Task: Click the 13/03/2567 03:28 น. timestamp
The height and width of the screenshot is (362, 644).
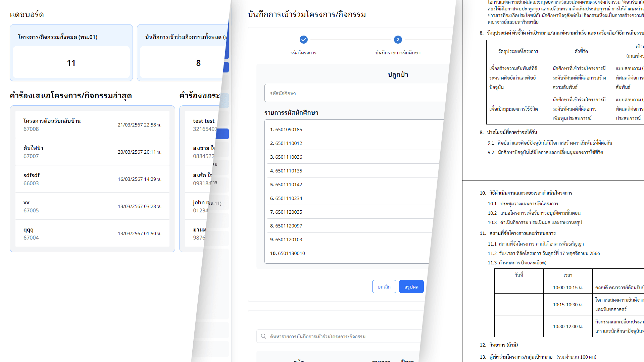Action: coord(140,206)
